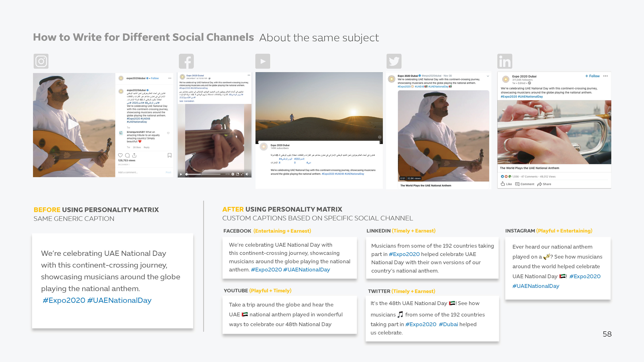Screen dimensions: 644x362
Task: Like kiranqureshi81's comment with the small heart
Action: [168, 133]
